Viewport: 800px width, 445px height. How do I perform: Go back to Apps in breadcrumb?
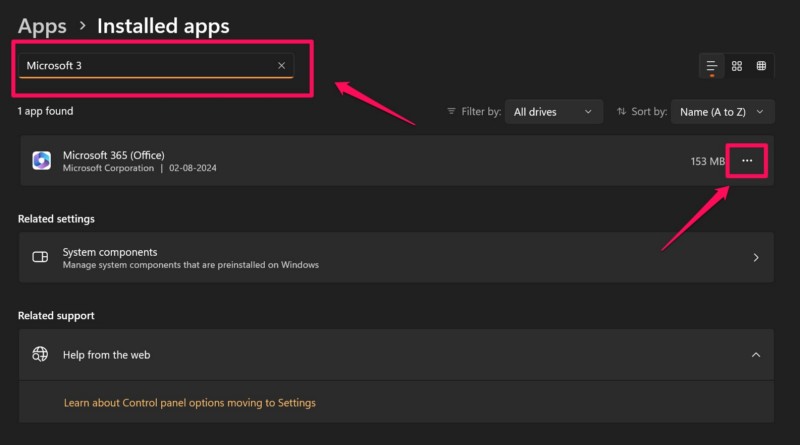pos(42,25)
